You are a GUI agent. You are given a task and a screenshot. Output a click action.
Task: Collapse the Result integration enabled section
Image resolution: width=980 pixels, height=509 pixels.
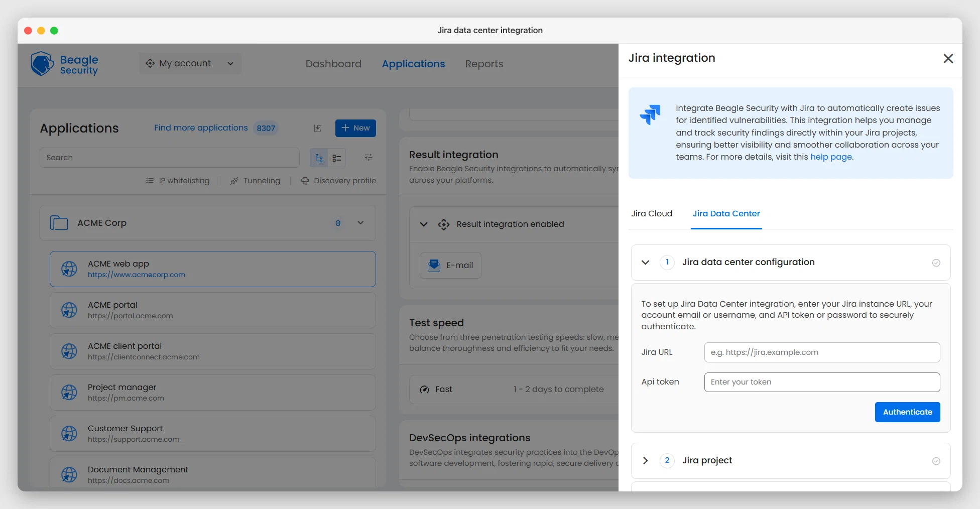point(424,224)
